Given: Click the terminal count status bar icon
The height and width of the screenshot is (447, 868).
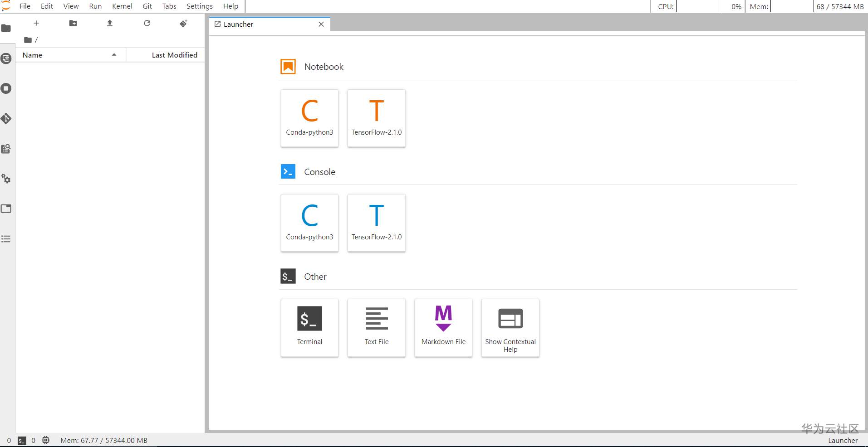Looking at the screenshot, I should [x=22, y=440].
